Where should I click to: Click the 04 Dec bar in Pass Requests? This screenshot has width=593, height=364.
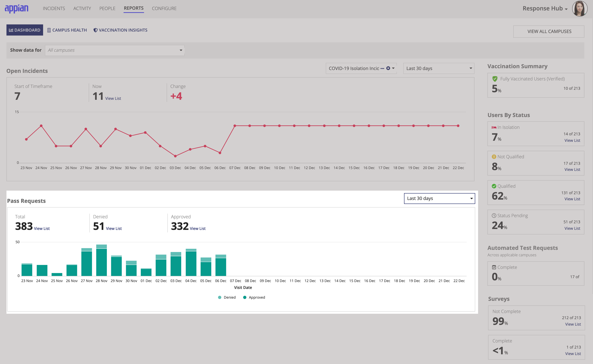point(191,262)
